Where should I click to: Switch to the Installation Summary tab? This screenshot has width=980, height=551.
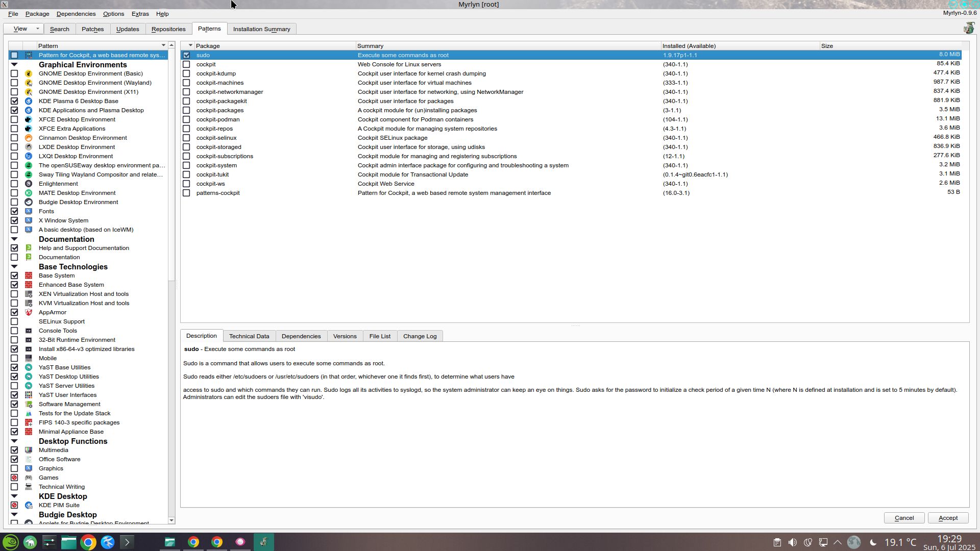click(261, 29)
